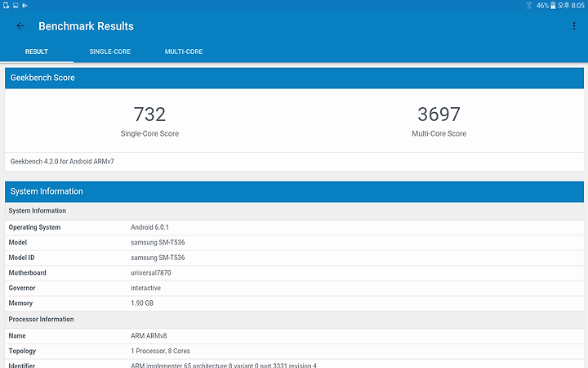Image resolution: width=588 pixels, height=368 pixels.
Task: Tap the Model ID row label
Action: click(x=21, y=258)
